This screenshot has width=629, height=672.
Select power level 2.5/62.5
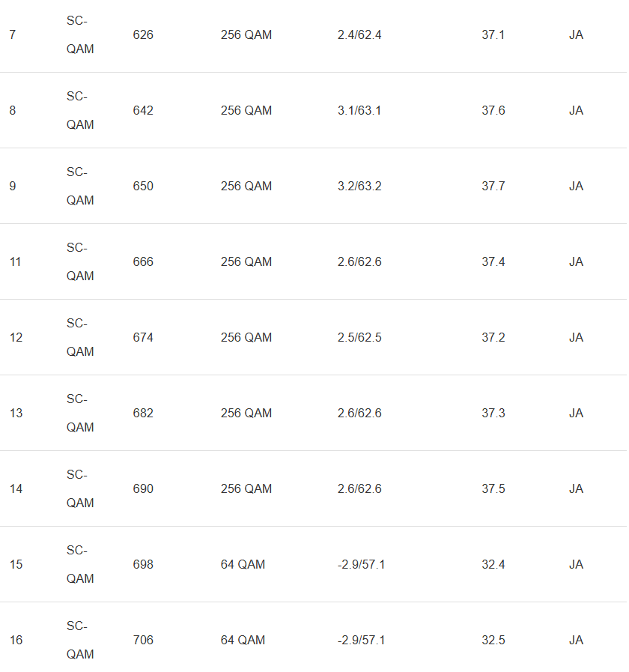(359, 338)
